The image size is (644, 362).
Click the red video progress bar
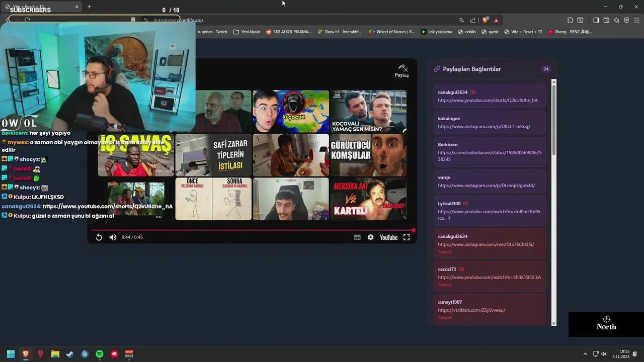coord(252,230)
